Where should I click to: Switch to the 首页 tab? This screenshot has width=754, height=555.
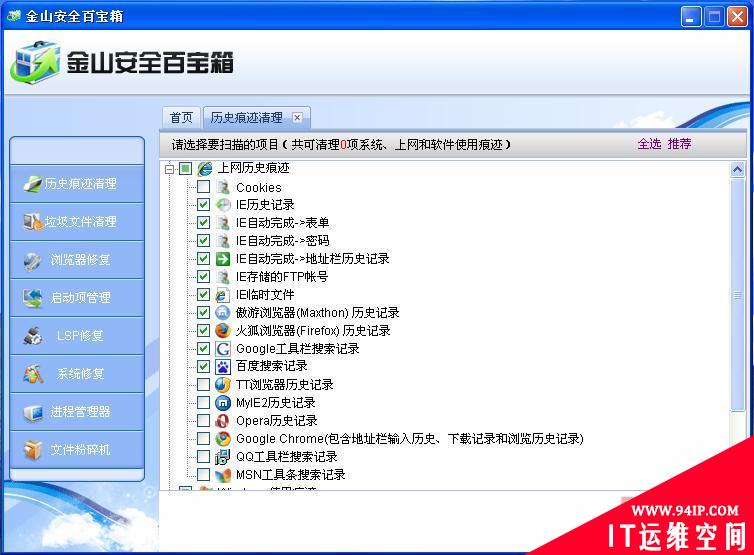(x=181, y=117)
